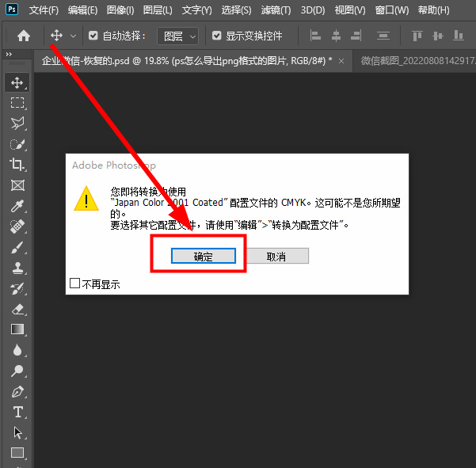Screen dimensions: 476x468
Task: Select the Horizontal Type tool
Action: click(18, 412)
